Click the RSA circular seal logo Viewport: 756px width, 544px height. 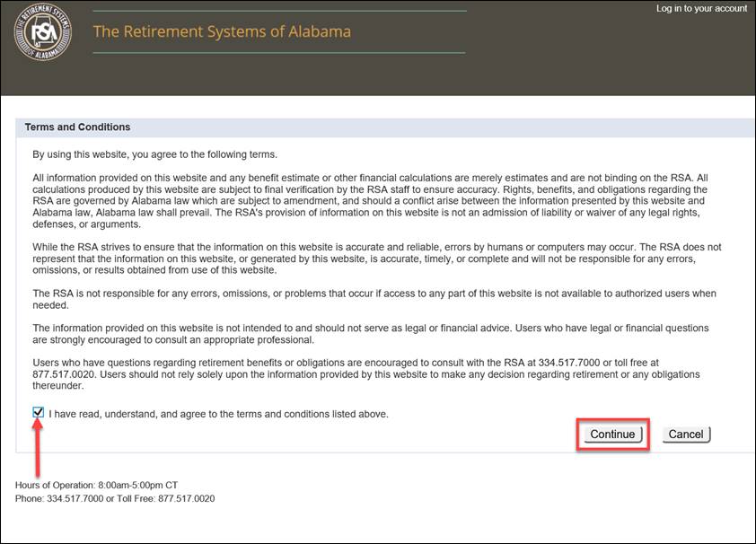(43, 31)
